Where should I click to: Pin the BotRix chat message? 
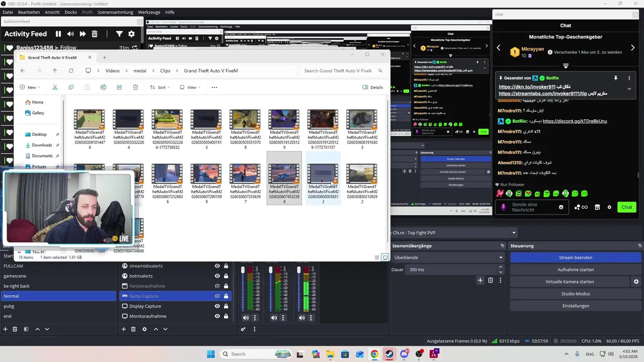(615, 78)
